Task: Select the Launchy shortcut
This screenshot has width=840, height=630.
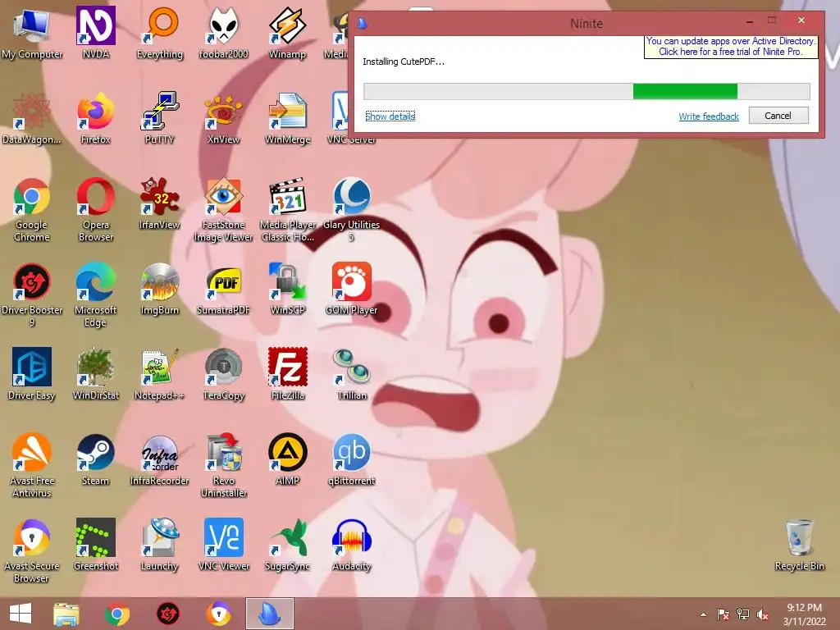Action: click(160, 545)
